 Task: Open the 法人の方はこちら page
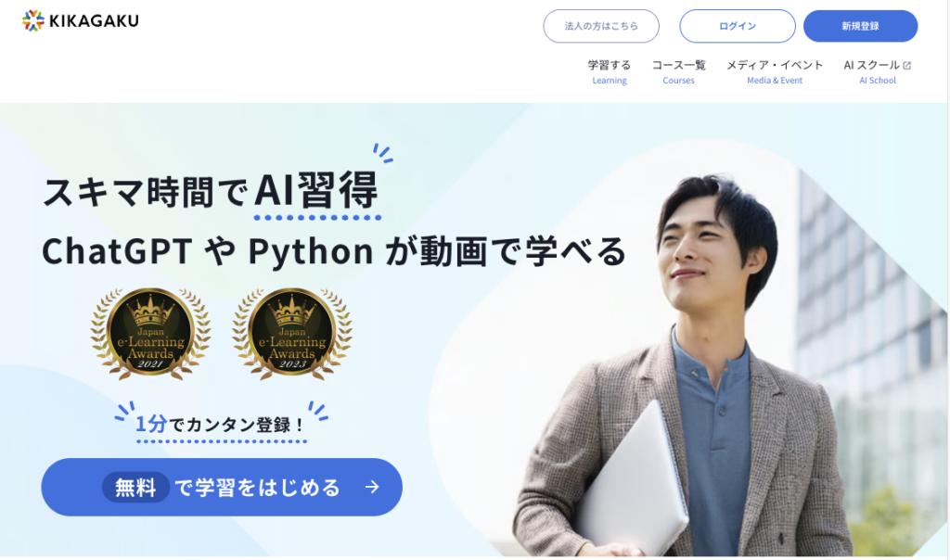pyautogui.click(x=601, y=26)
